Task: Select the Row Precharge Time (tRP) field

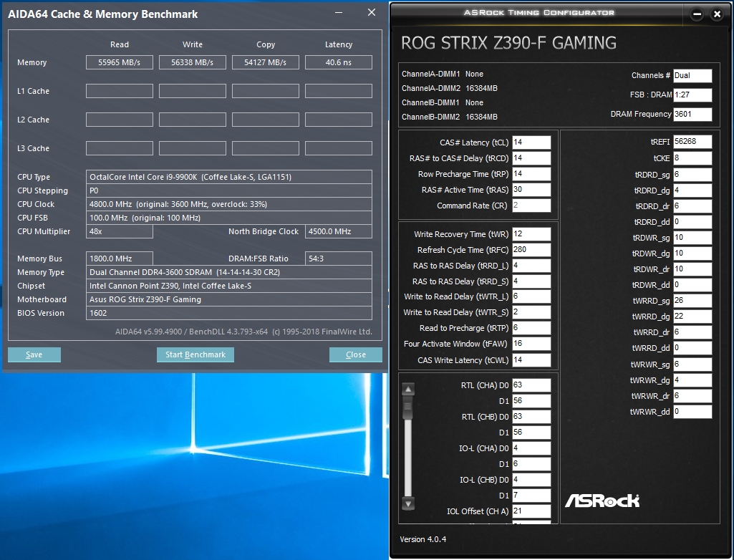Action: pyautogui.click(x=531, y=174)
